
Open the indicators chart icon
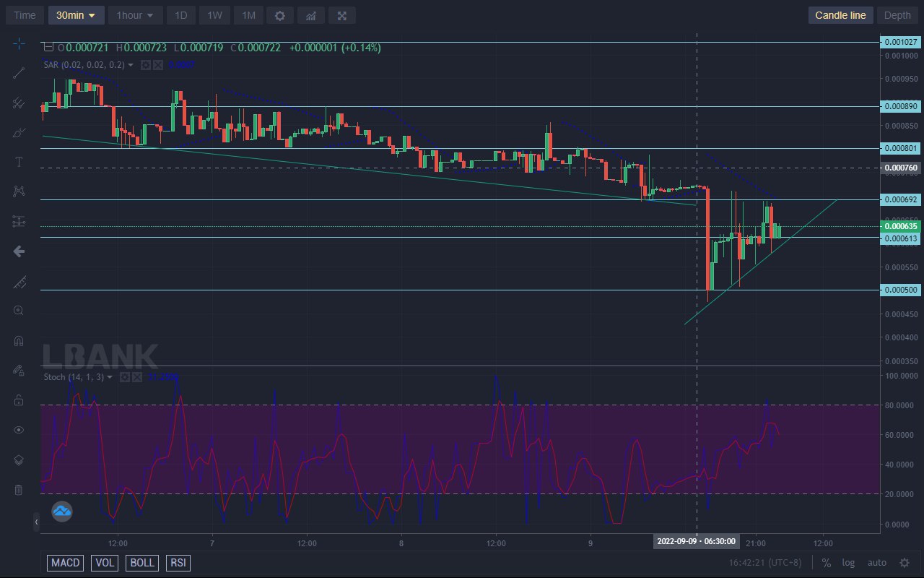click(x=311, y=15)
